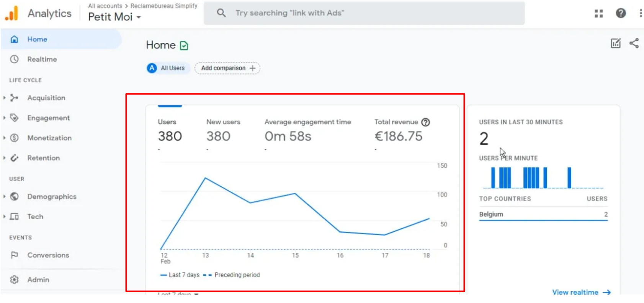Viewport: 644px width, 303px height.
Task: Go to the Realtime report
Action: 42,59
